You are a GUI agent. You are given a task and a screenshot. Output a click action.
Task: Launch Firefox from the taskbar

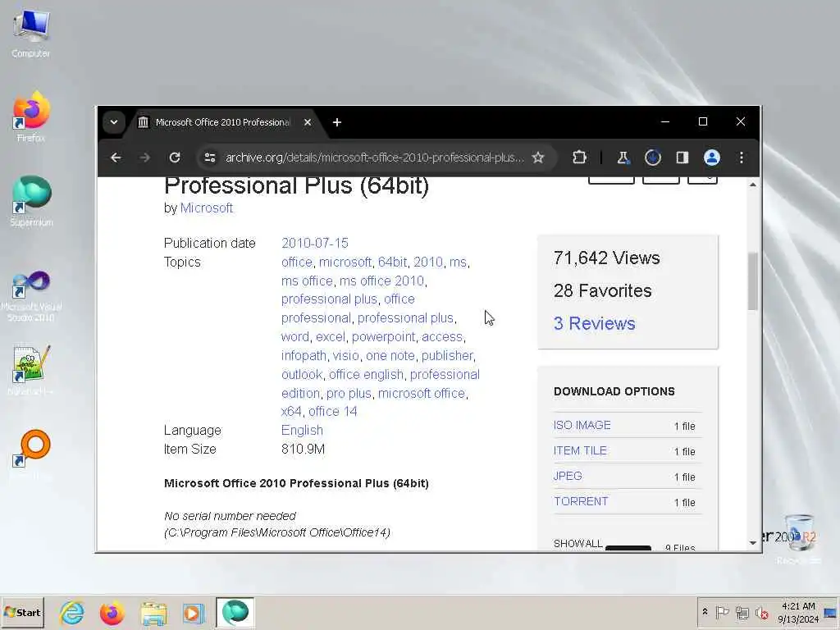tap(112, 613)
